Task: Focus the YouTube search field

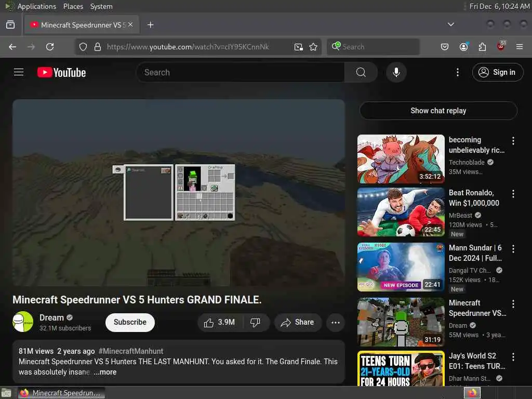Action: click(x=240, y=72)
